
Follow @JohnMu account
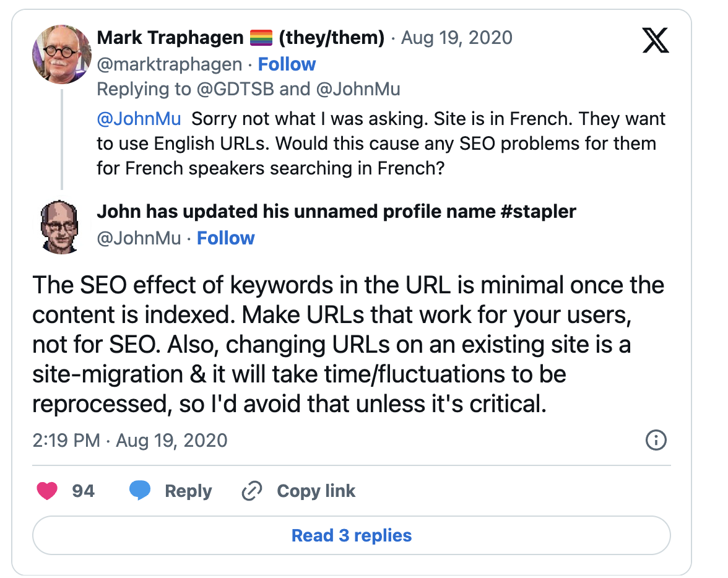pos(225,238)
